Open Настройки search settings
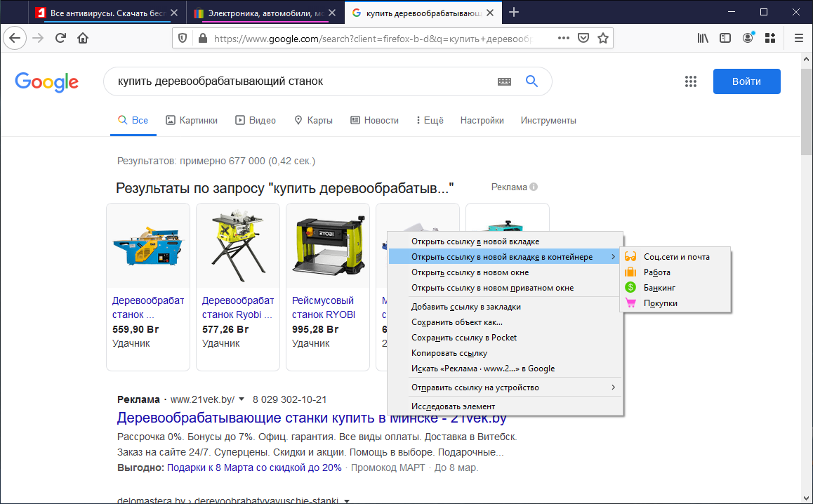Image resolution: width=813 pixels, height=504 pixels. coord(482,120)
